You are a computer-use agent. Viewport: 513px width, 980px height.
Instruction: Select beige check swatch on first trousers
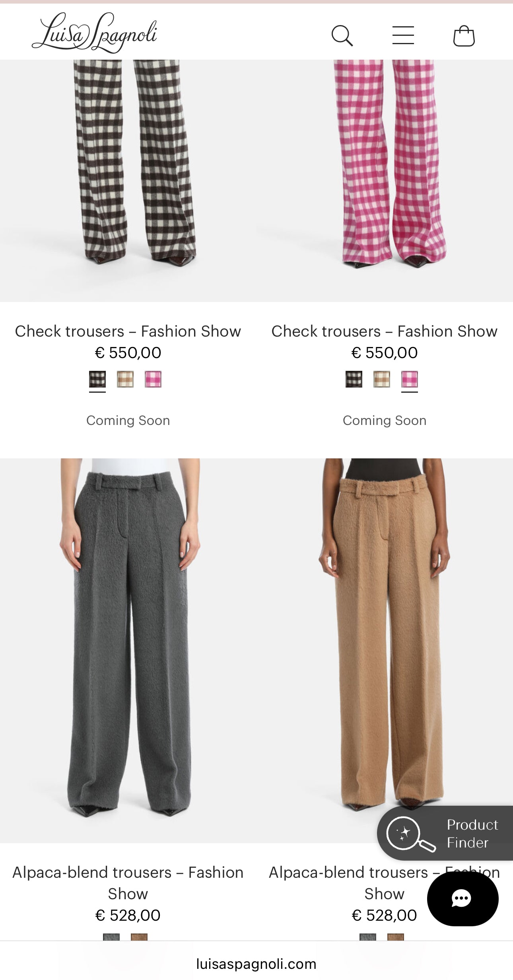(125, 379)
